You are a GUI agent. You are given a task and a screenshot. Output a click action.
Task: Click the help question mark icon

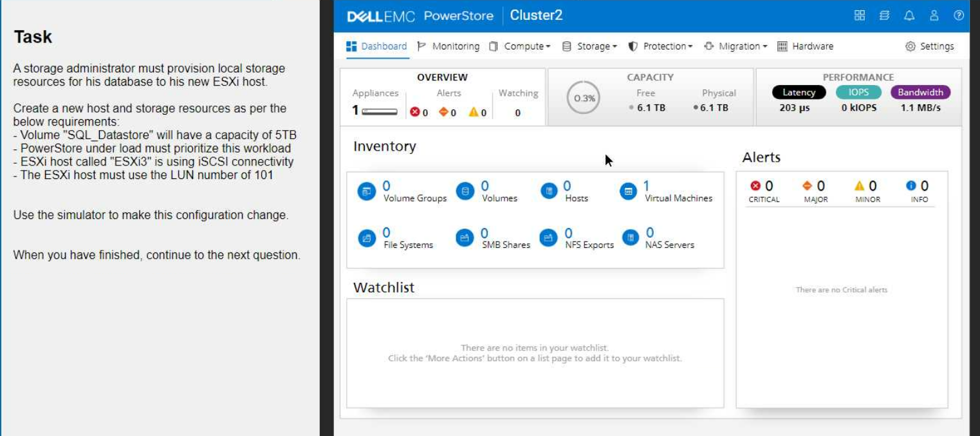coord(958,16)
